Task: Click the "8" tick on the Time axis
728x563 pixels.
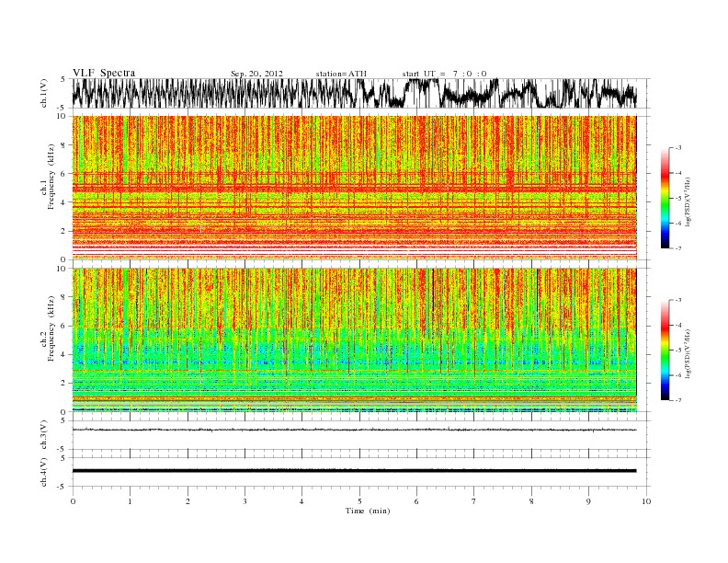Action: pyautogui.click(x=531, y=501)
